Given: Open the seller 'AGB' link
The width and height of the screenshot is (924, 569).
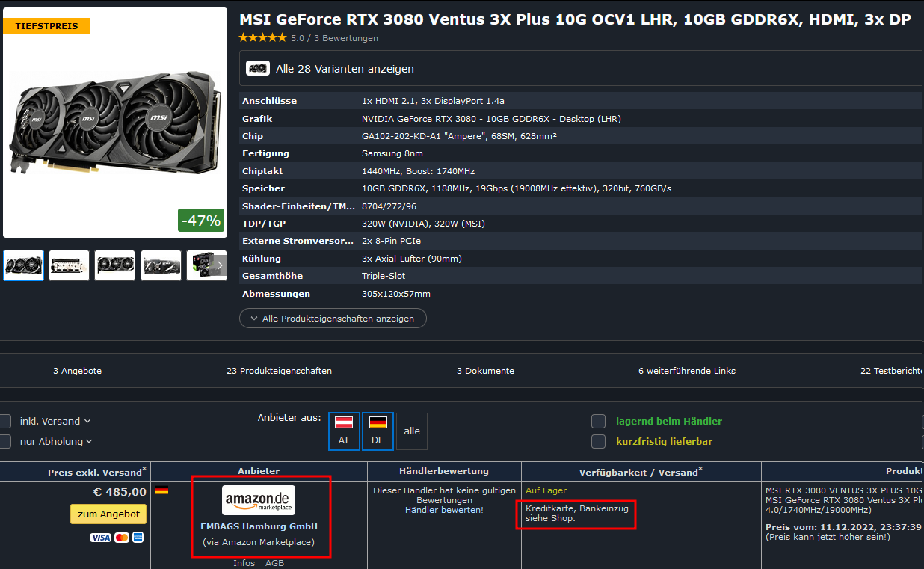Looking at the screenshot, I should click(x=274, y=563).
